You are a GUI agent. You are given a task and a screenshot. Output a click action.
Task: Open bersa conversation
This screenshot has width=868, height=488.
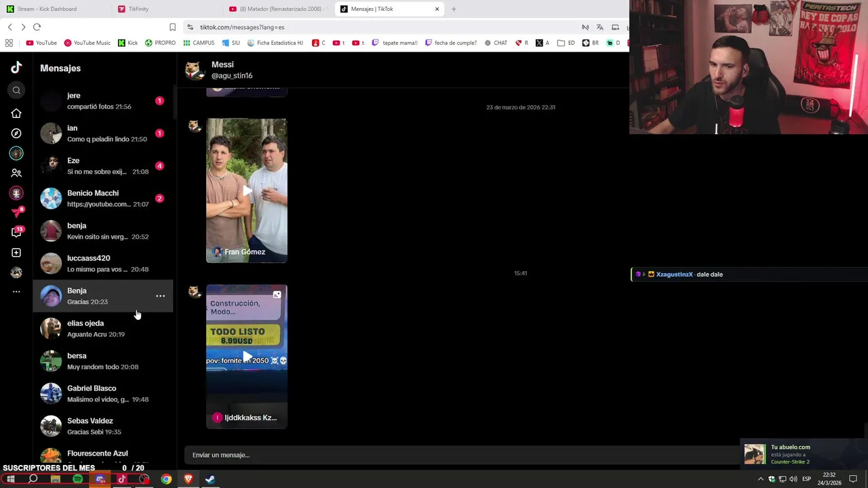[x=103, y=361]
